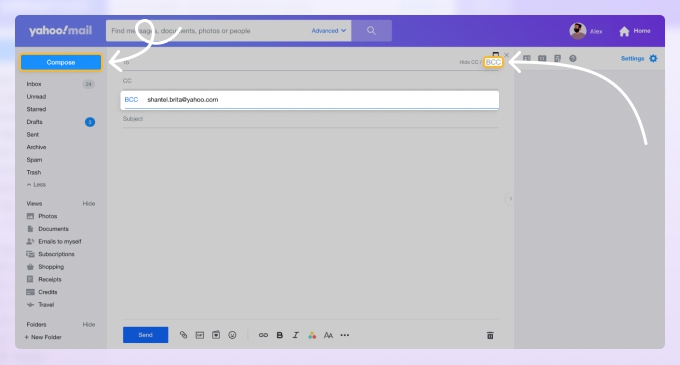This screenshot has width=680, height=365.
Task: Open Photos view
Action: [x=42, y=216]
